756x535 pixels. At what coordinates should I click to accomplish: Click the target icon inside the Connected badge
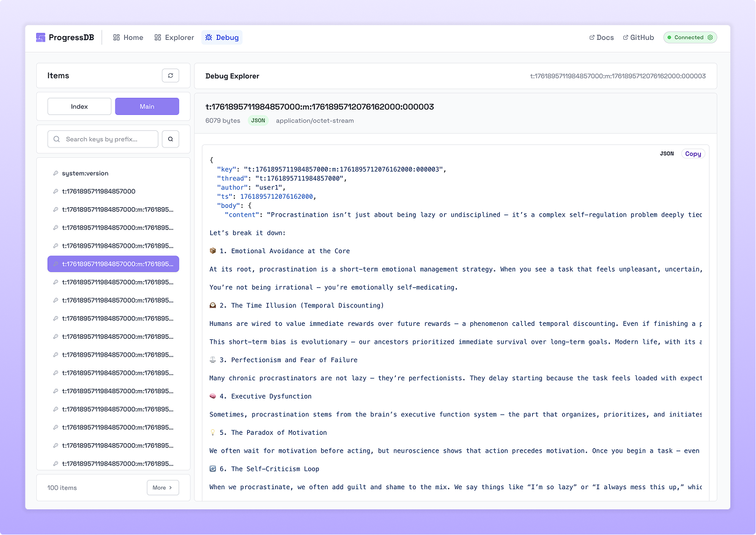(x=710, y=37)
